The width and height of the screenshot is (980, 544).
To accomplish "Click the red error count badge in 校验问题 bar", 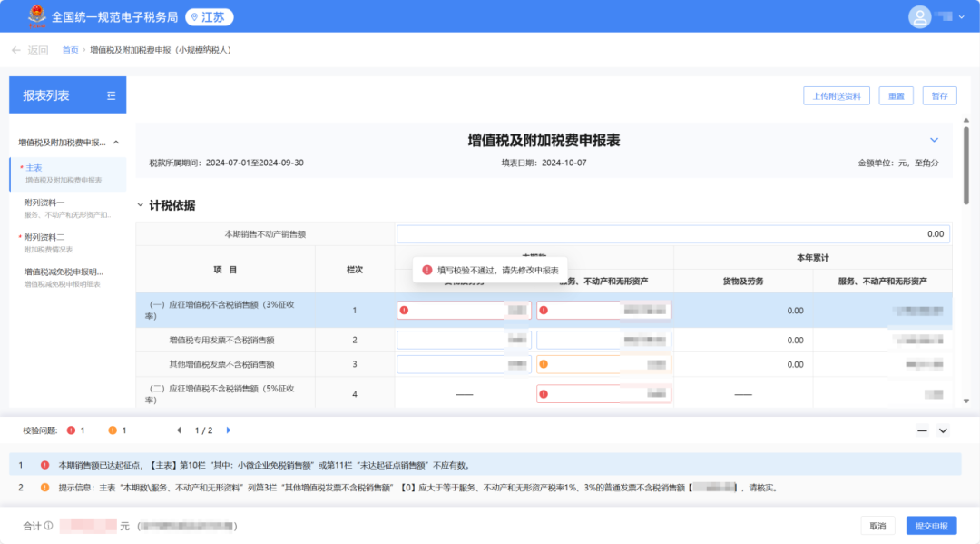I will click(71, 429).
